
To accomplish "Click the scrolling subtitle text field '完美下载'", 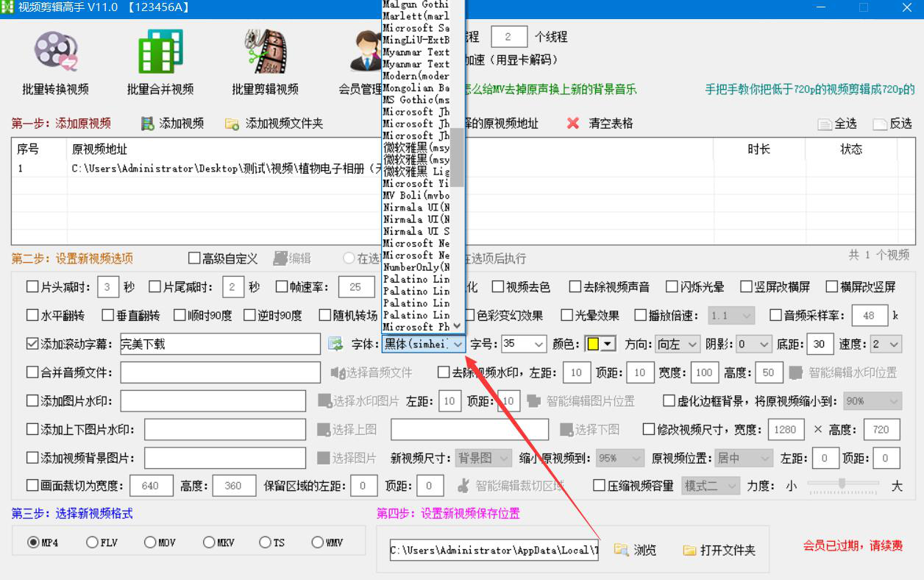I will 220,344.
